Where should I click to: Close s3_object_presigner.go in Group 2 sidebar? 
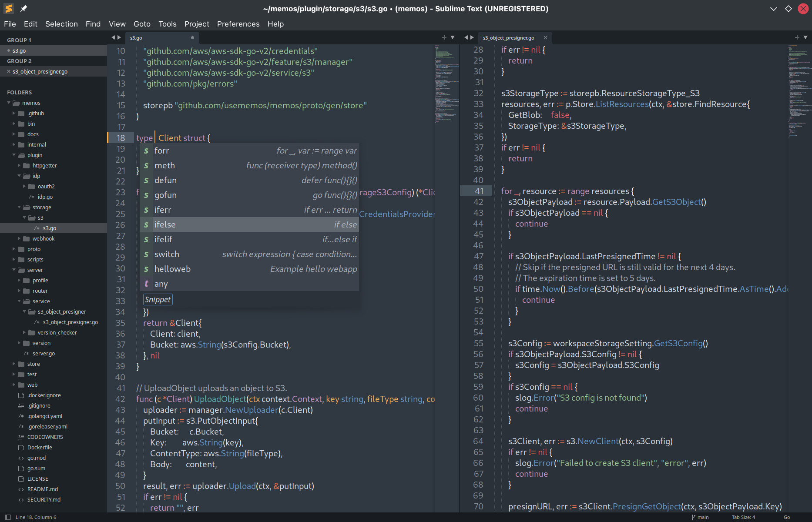pos(9,71)
